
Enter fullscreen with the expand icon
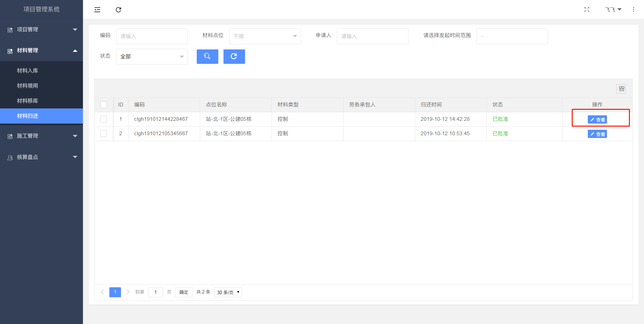(x=587, y=10)
